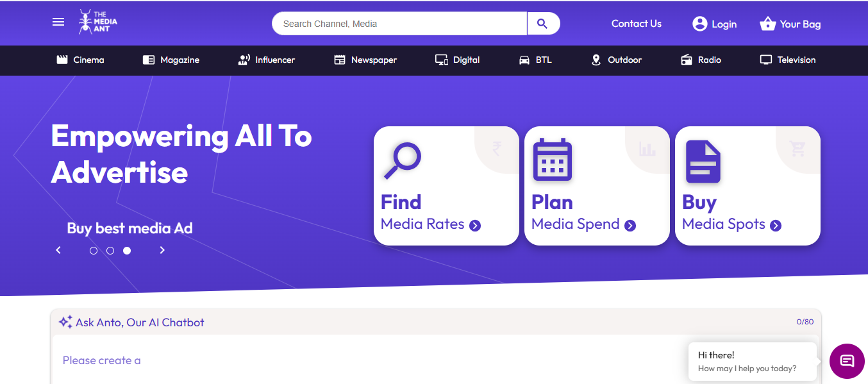Click the Plan calendar icon
This screenshot has width=868, height=384.
[552, 160]
